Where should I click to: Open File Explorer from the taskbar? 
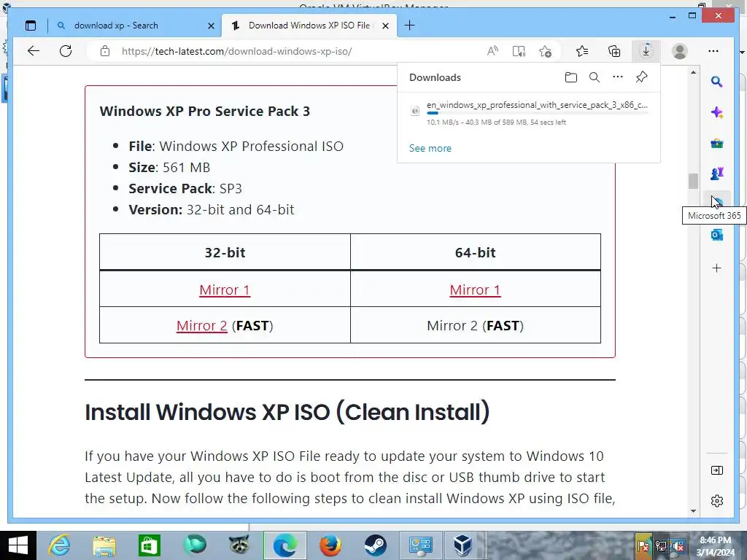(x=104, y=545)
